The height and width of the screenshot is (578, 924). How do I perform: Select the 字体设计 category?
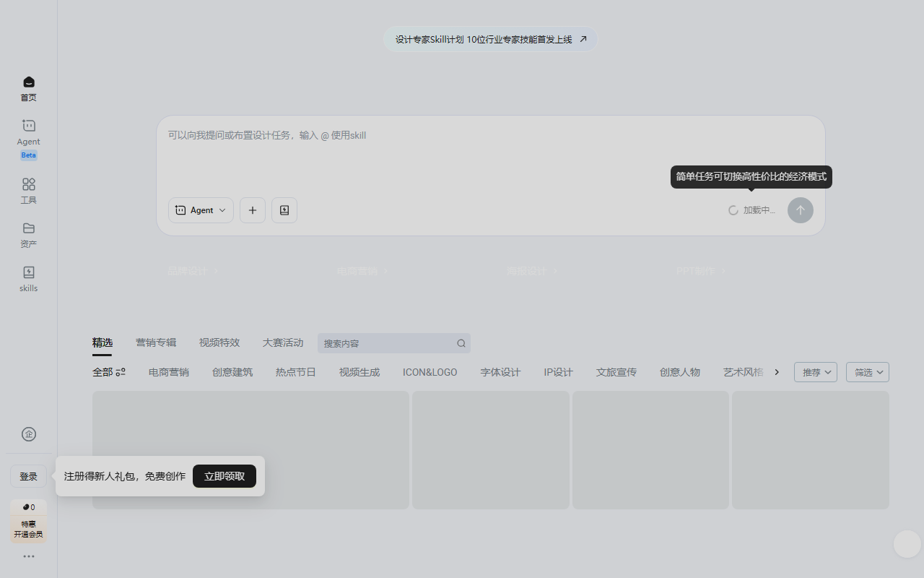click(x=501, y=372)
